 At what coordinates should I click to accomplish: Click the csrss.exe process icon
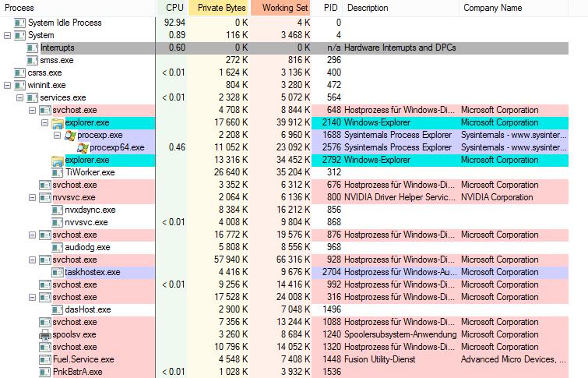click(x=19, y=72)
